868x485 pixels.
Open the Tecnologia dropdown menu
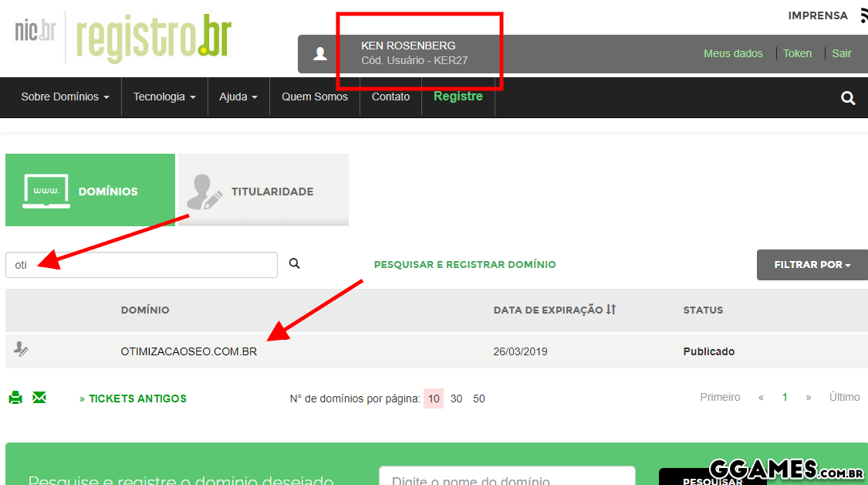pyautogui.click(x=164, y=97)
